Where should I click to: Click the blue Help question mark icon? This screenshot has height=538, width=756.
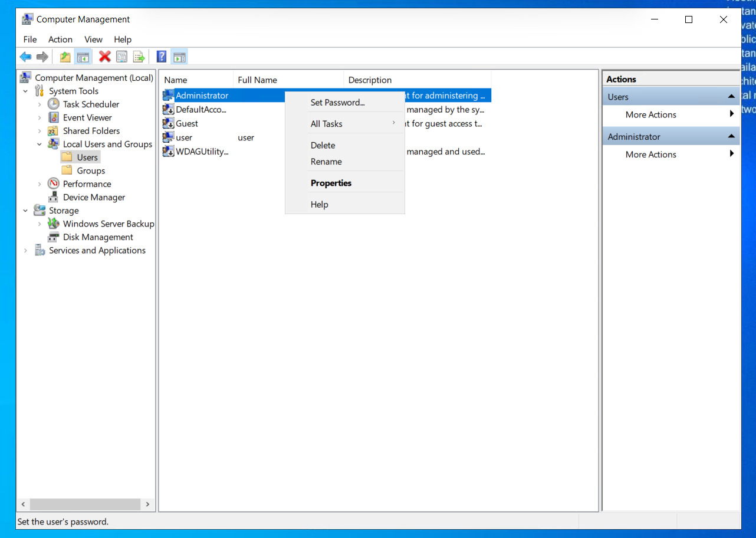pos(161,57)
